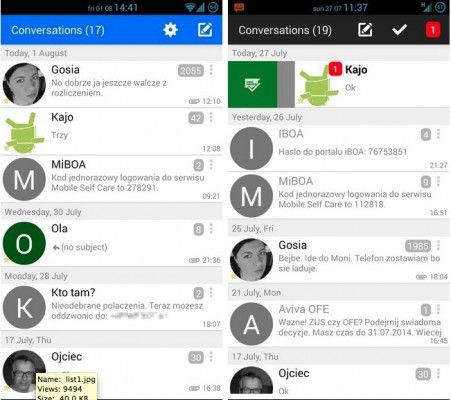451x400 pixels.
Task: Tap the checkmark mark-all-read icon
Action: click(x=399, y=30)
